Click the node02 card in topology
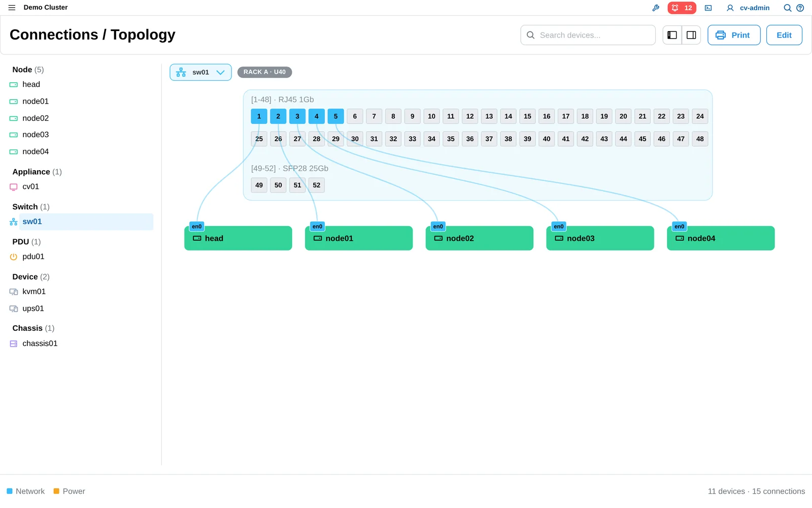 (x=480, y=238)
